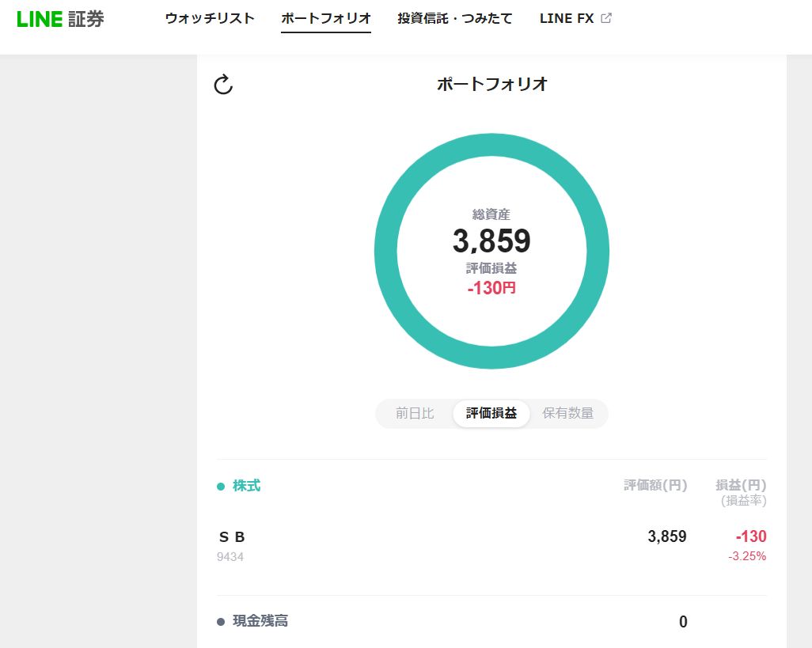Open the S B stock row
The height and width of the screenshot is (648, 812).
(x=491, y=545)
